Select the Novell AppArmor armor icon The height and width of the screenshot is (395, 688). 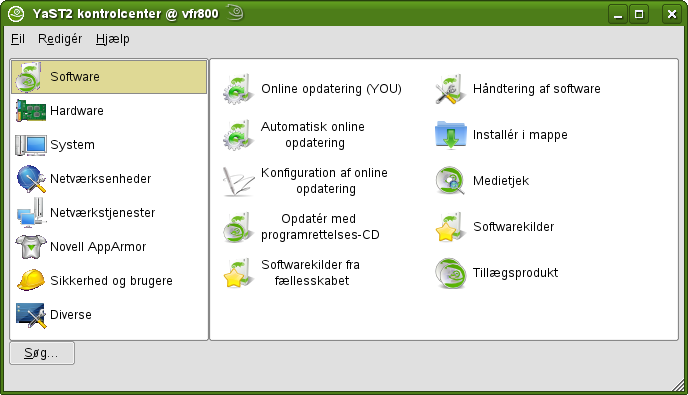(x=31, y=247)
